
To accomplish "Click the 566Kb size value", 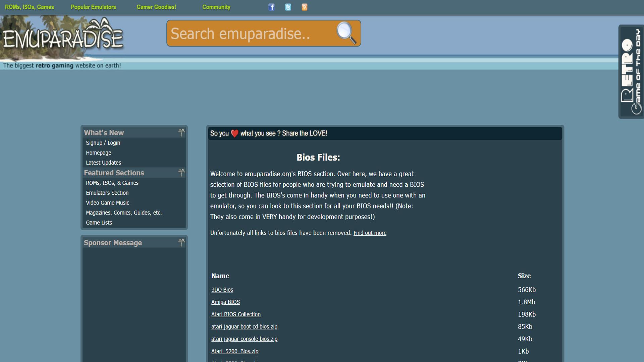I will pos(527,290).
